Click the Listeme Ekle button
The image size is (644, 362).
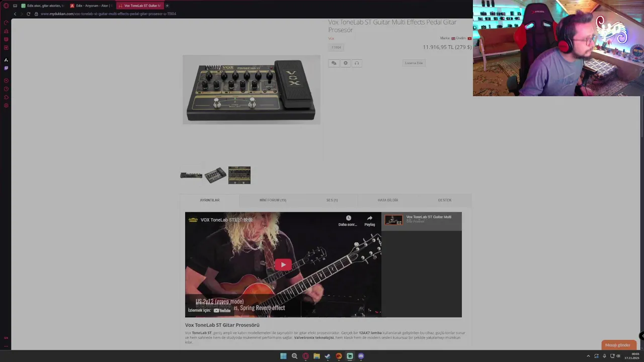click(x=414, y=63)
